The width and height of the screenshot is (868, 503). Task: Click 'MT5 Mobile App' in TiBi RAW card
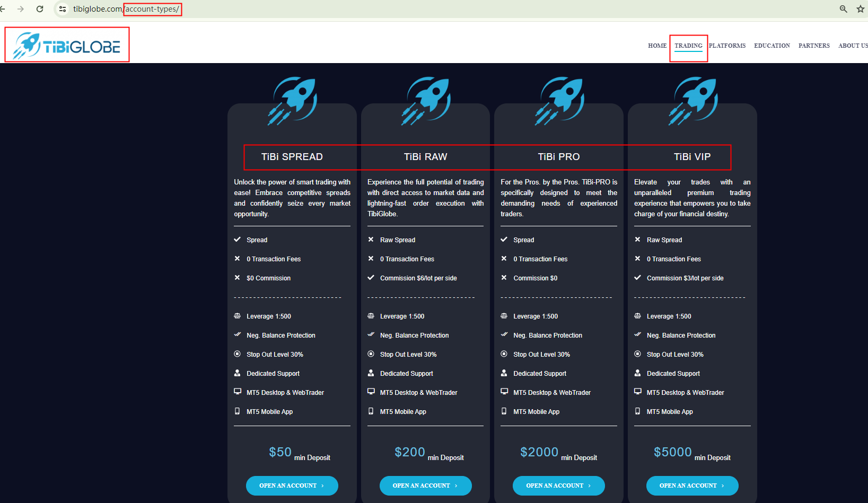[x=403, y=412]
